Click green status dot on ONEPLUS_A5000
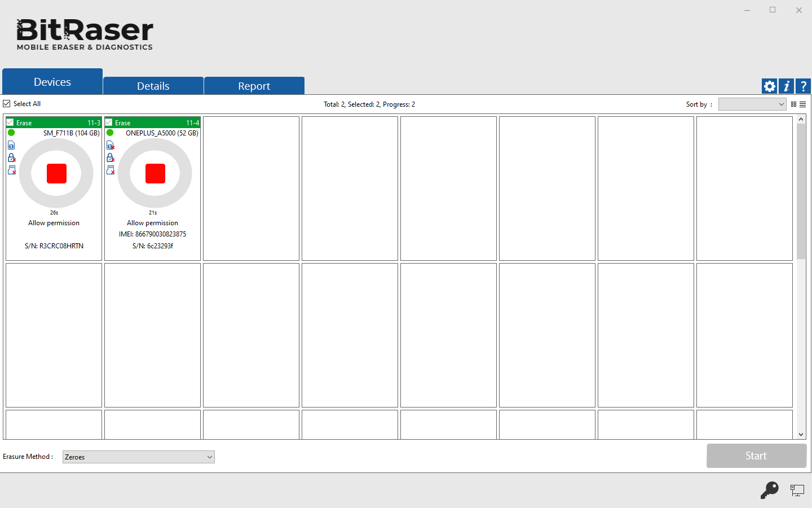This screenshot has height=508, width=812. (110, 133)
